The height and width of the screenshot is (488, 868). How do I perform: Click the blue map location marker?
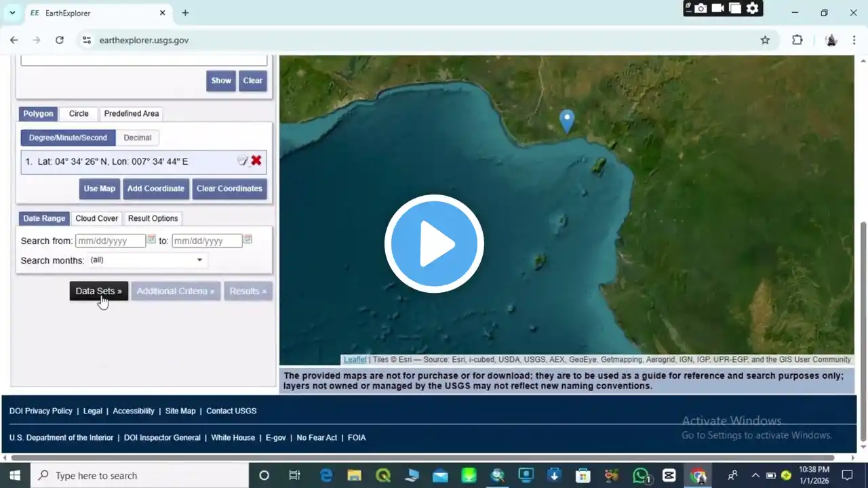[566, 121]
